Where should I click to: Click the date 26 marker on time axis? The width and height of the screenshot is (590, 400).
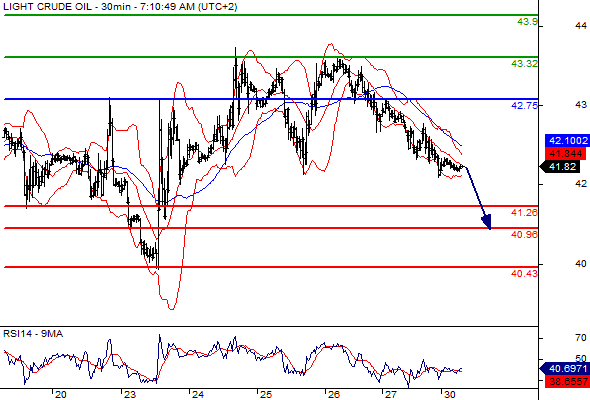coord(333,395)
